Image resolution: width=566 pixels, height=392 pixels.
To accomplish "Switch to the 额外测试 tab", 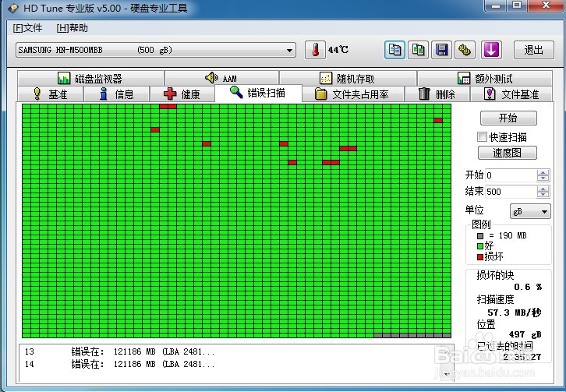I will click(x=484, y=78).
